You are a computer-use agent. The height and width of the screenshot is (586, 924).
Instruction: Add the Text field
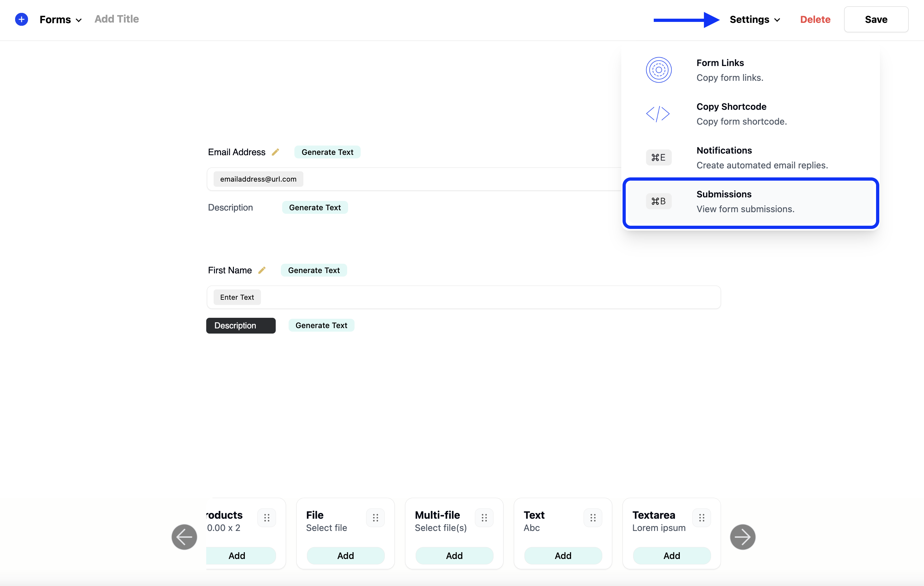[563, 556]
